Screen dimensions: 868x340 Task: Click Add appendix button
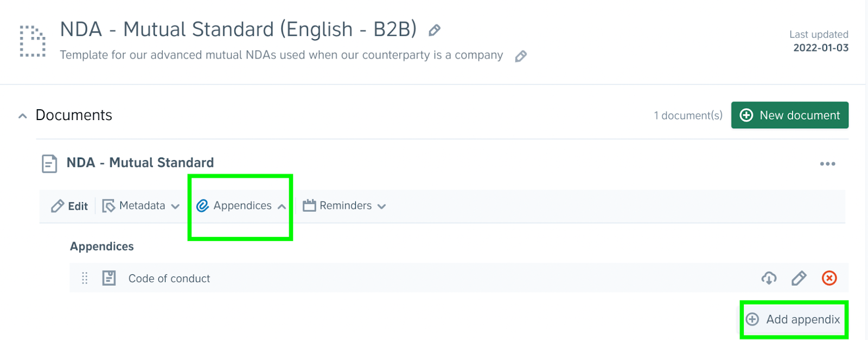point(794,319)
